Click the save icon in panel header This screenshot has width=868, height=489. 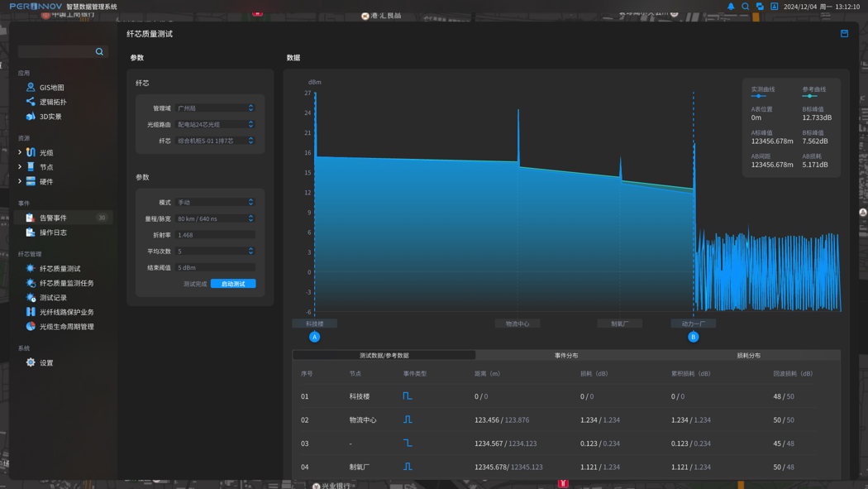pos(844,34)
